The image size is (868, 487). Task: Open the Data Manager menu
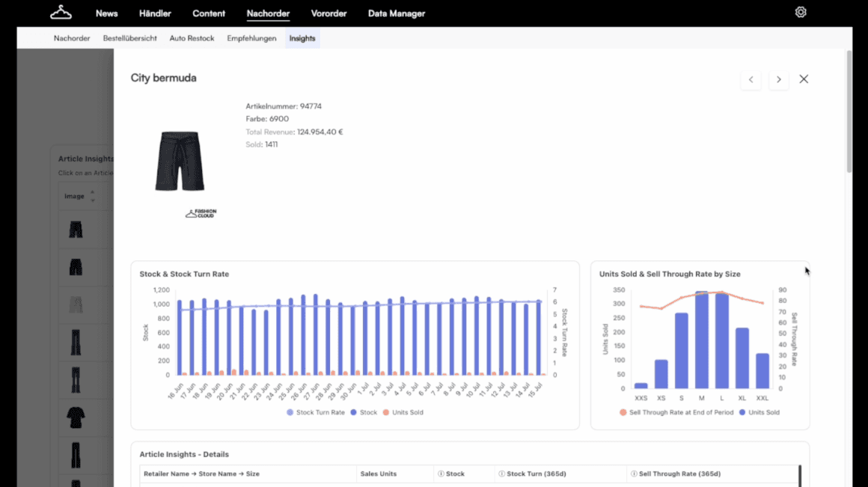tap(397, 13)
